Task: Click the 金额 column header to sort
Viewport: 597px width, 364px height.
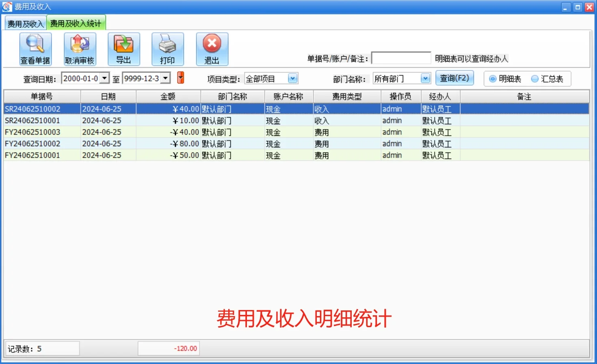Action: click(x=169, y=96)
